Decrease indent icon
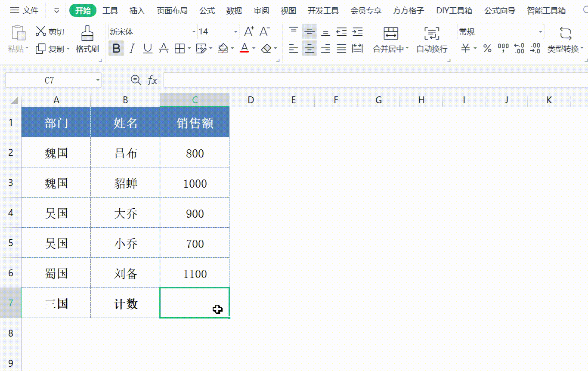 coord(342,31)
